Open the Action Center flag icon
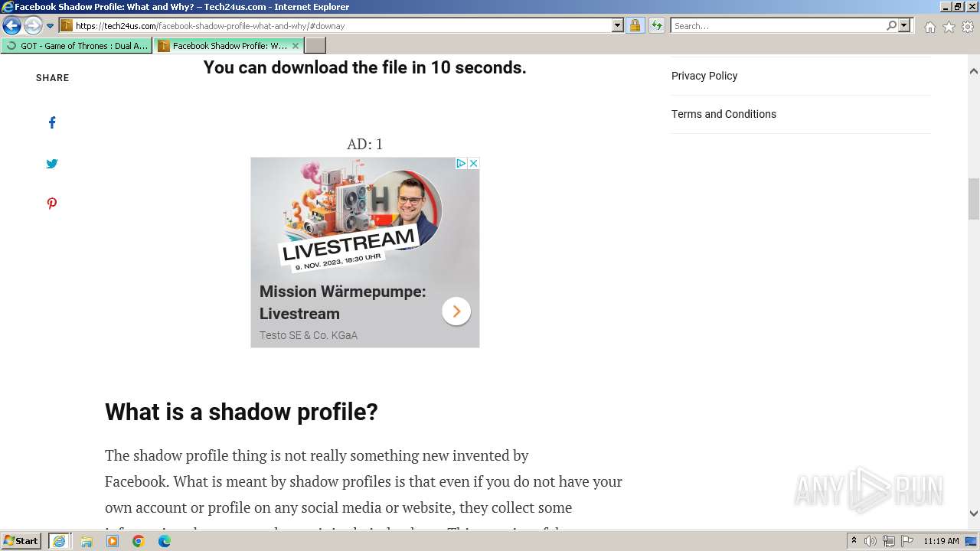Screen dimensions: 980x551 (907, 541)
